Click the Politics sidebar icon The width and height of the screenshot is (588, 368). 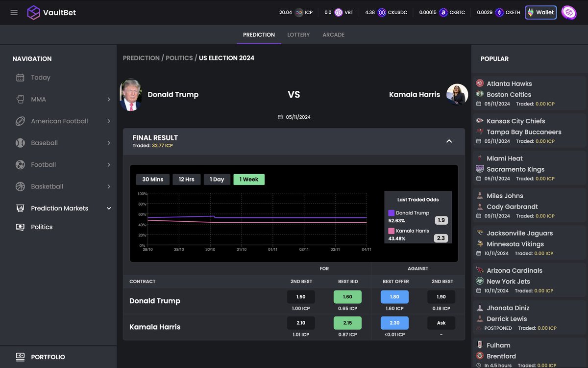click(20, 227)
